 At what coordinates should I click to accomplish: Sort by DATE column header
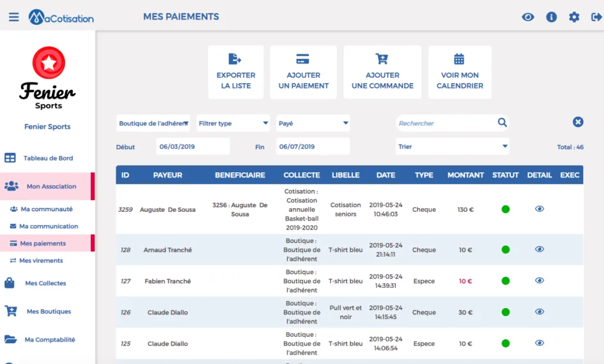coord(386,175)
